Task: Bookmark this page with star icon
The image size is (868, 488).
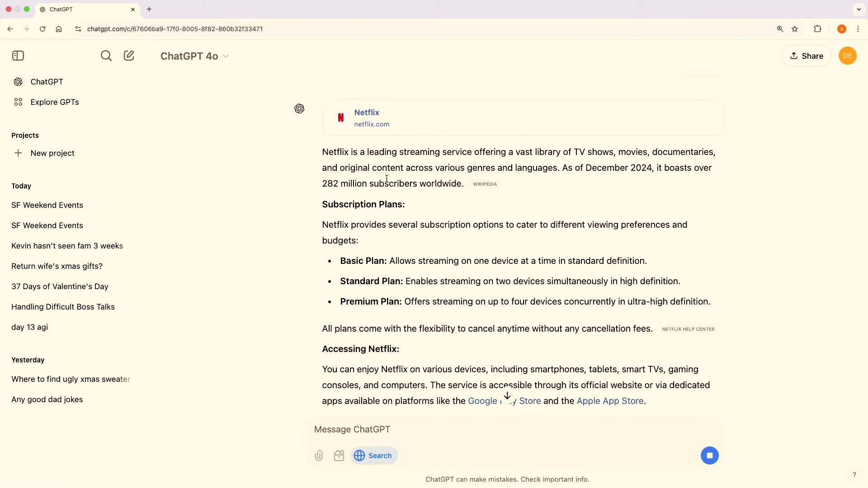Action: [795, 29]
